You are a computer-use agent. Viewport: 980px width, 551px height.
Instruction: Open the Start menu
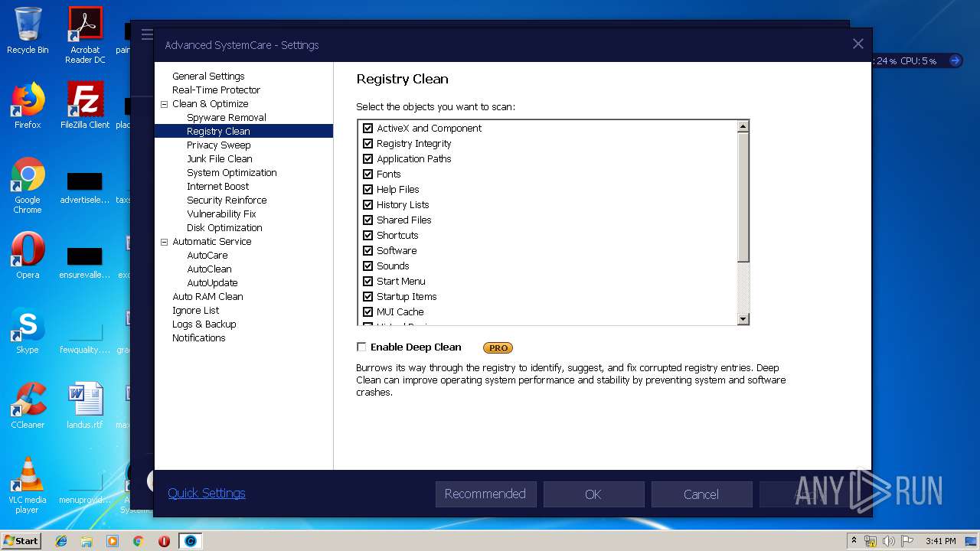click(x=21, y=541)
